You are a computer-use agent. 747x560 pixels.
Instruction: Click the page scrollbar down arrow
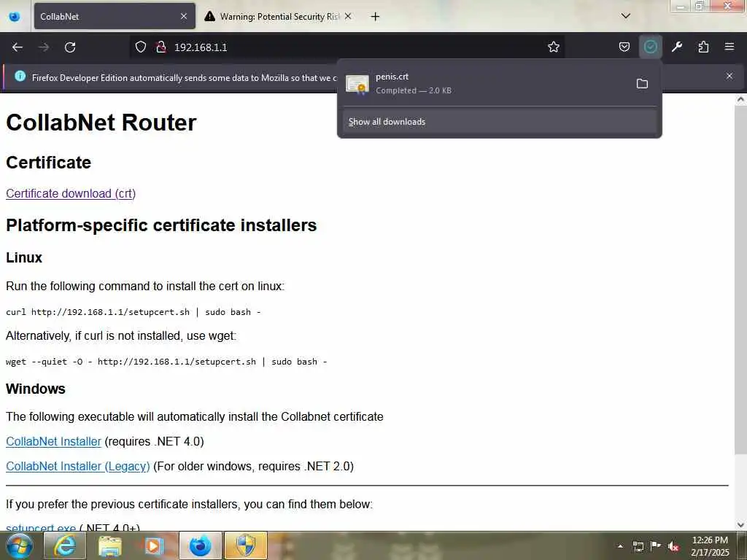click(740, 525)
